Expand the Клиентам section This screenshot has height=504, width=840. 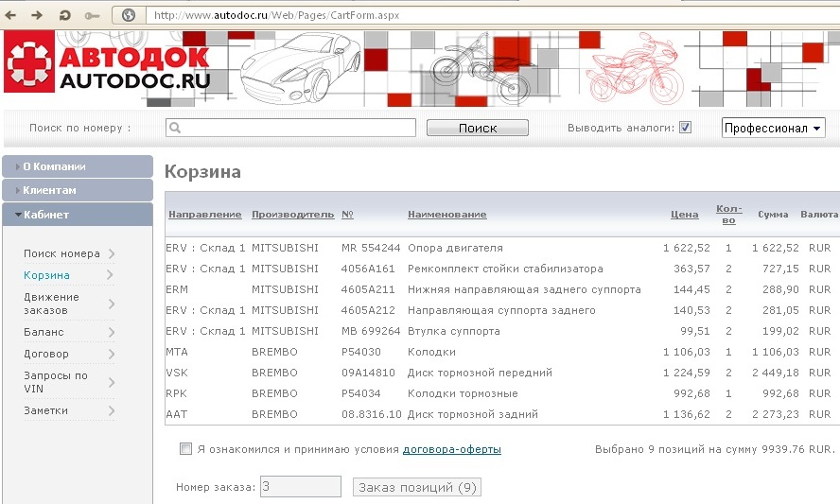(x=78, y=190)
